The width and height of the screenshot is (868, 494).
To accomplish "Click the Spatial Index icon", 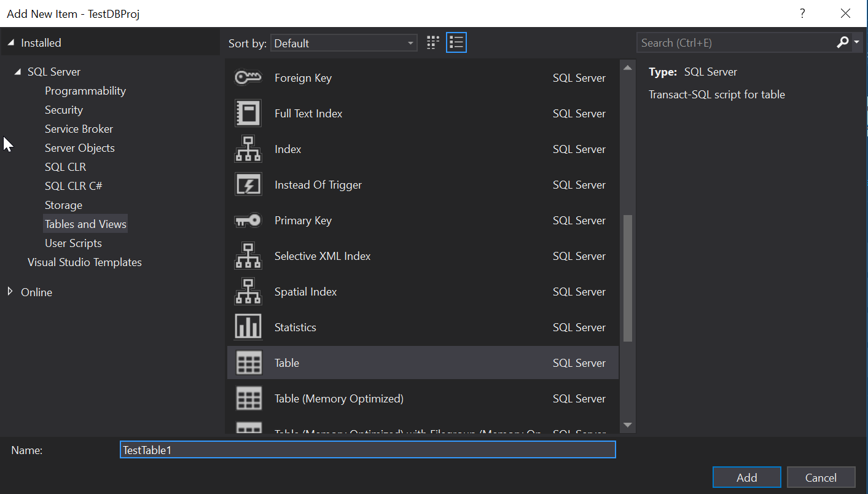I will click(x=248, y=292).
